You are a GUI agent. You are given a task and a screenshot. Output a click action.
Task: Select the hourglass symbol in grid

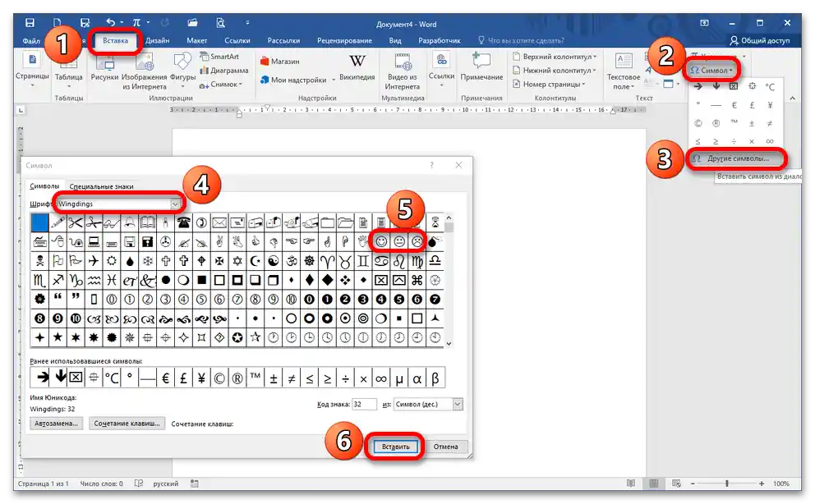pyautogui.click(x=435, y=223)
